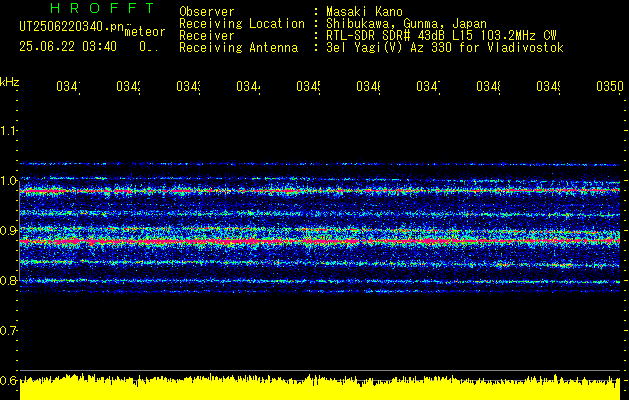Click the 0347 time marker
This screenshot has width=629, height=400.
428,86
